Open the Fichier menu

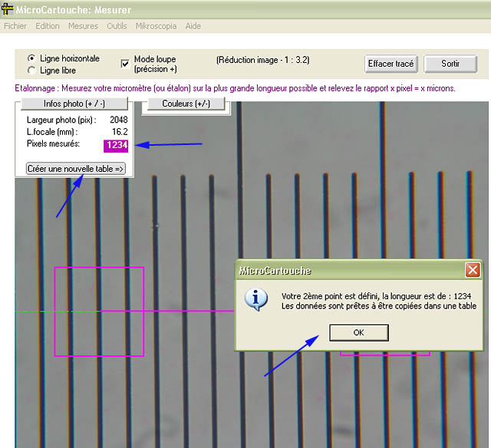pos(15,26)
